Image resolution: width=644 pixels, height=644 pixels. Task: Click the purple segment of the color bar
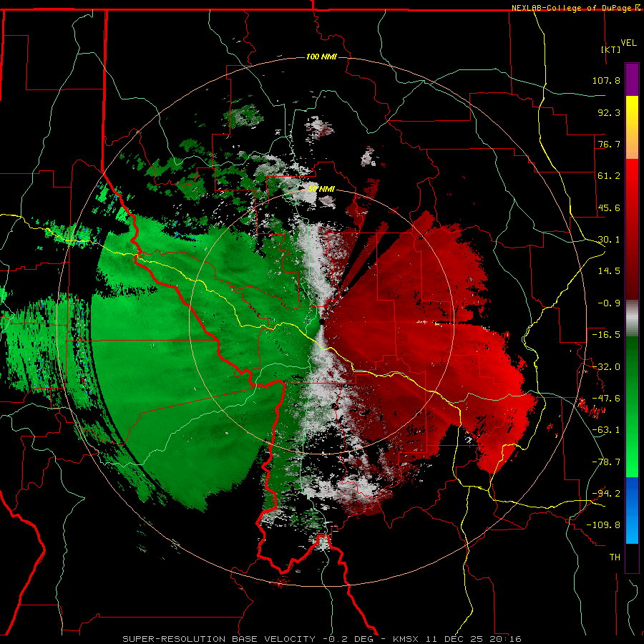[632, 80]
